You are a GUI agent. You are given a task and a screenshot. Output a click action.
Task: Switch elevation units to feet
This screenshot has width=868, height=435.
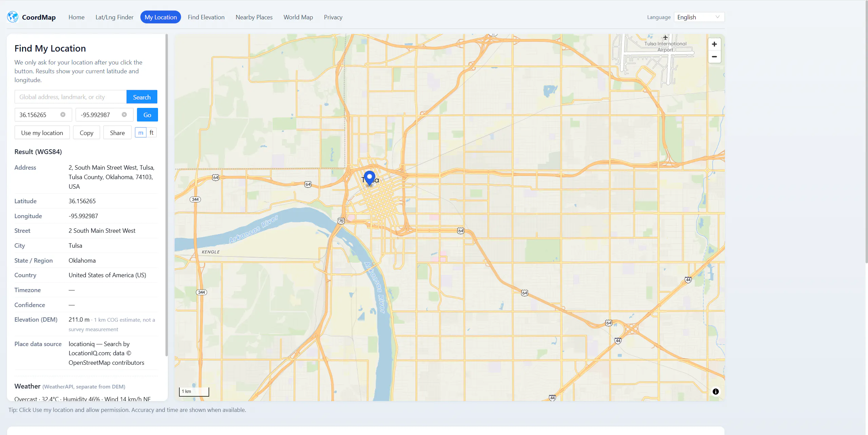click(x=152, y=133)
